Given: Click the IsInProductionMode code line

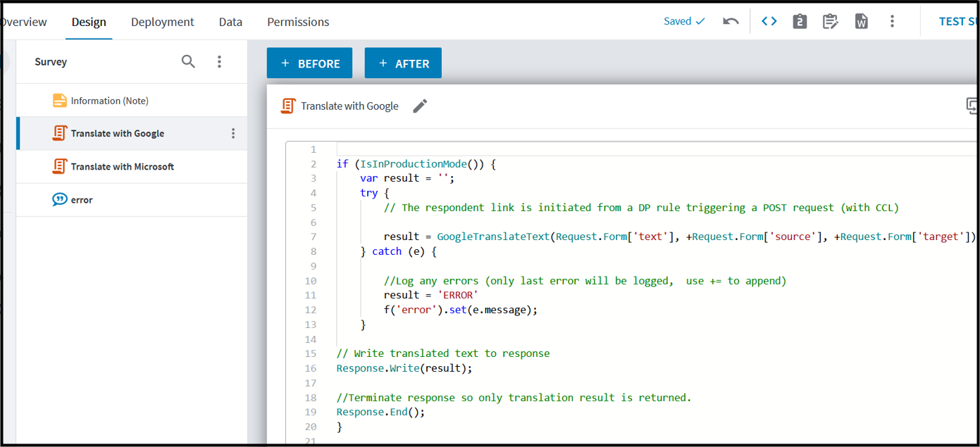Looking at the screenshot, I should (x=416, y=164).
